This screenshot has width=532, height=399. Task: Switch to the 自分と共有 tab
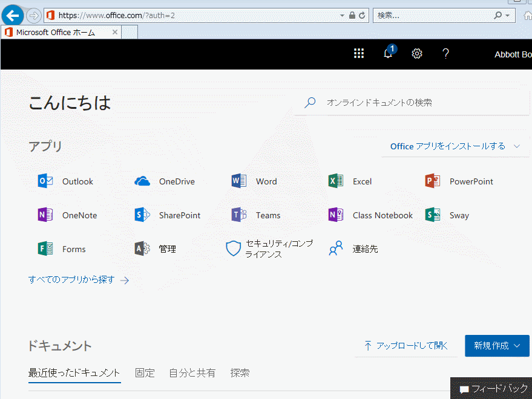click(x=192, y=373)
